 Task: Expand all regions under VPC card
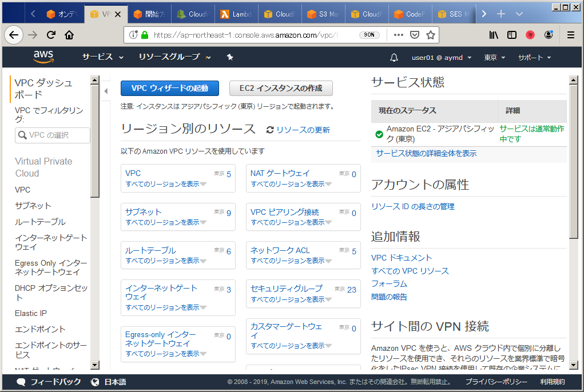pos(166,184)
